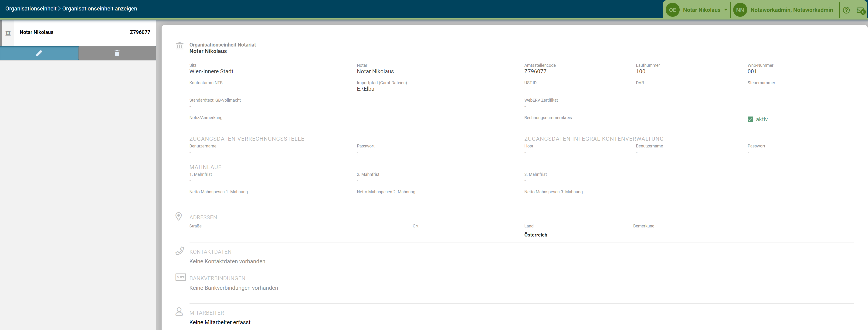The image size is (868, 330).
Task: Click the Notiz/Anmerkung label
Action: (x=206, y=118)
